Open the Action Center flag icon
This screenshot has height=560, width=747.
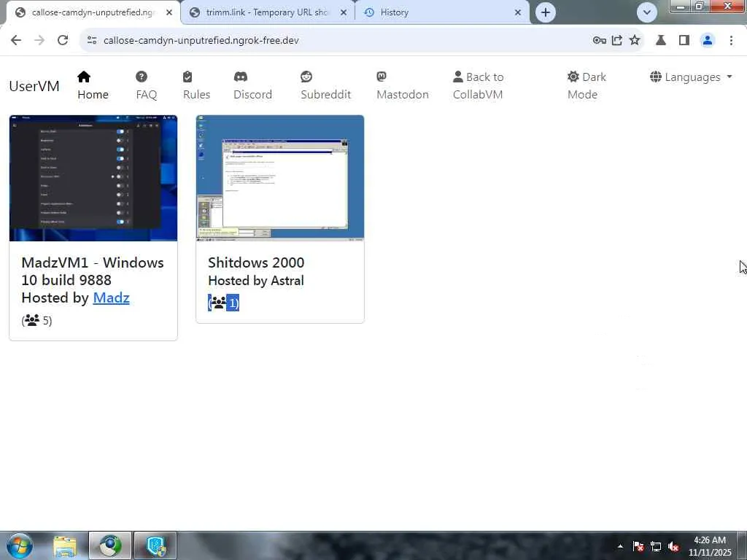tap(638, 546)
